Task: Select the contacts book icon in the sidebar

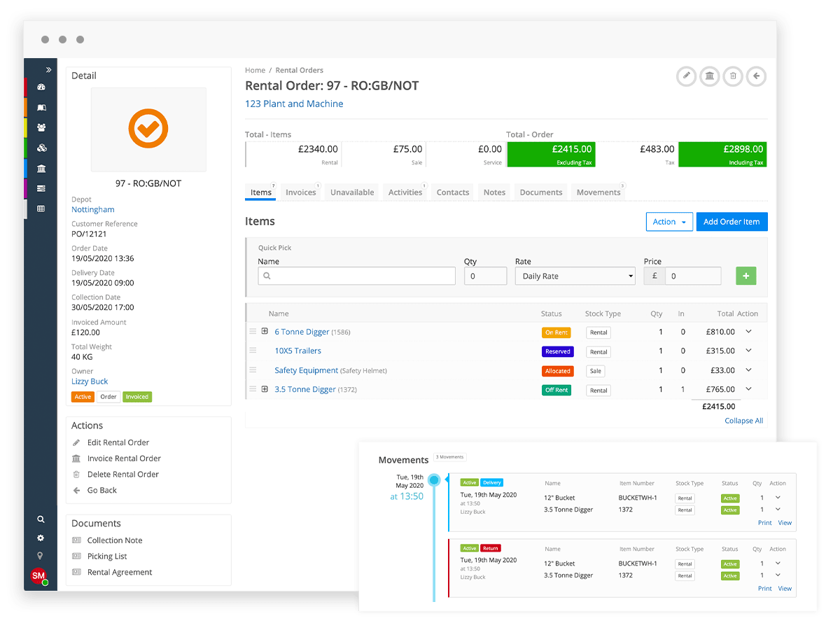Action: 41,107
